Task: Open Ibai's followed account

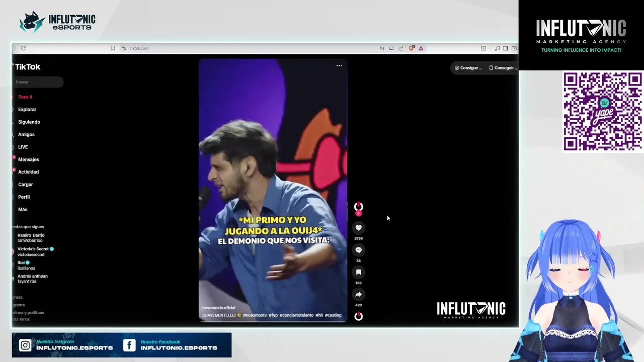Action: tap(26, 265)
